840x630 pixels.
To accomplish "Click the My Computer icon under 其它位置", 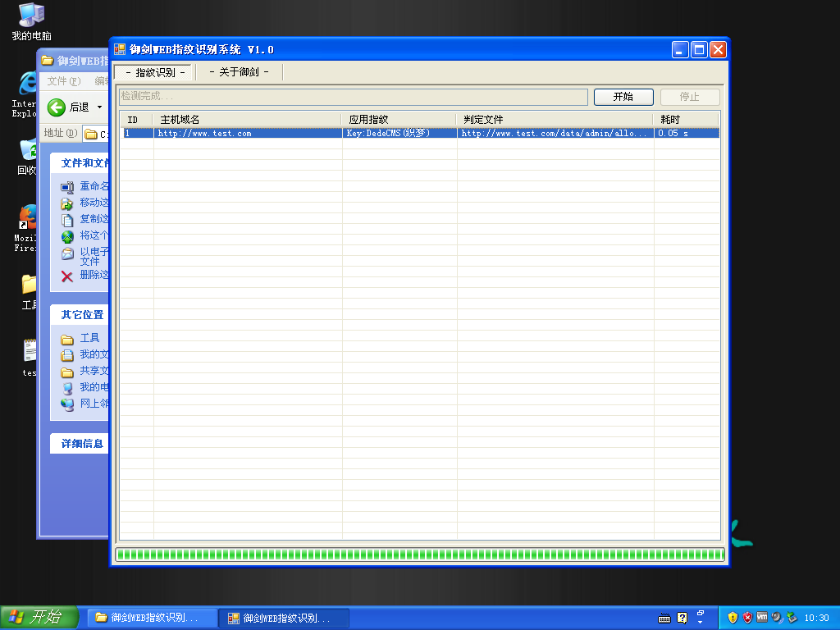I will coord(67,388).
